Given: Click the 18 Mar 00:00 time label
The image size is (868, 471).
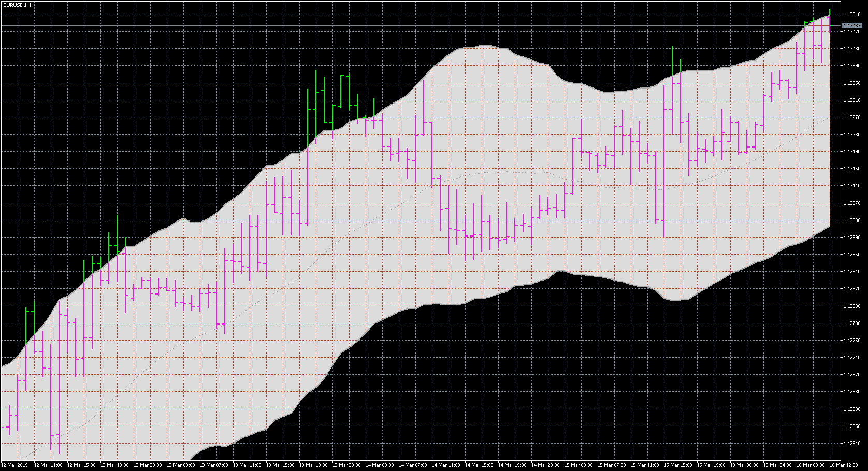Looking at the screenshot, I should 744,465.
